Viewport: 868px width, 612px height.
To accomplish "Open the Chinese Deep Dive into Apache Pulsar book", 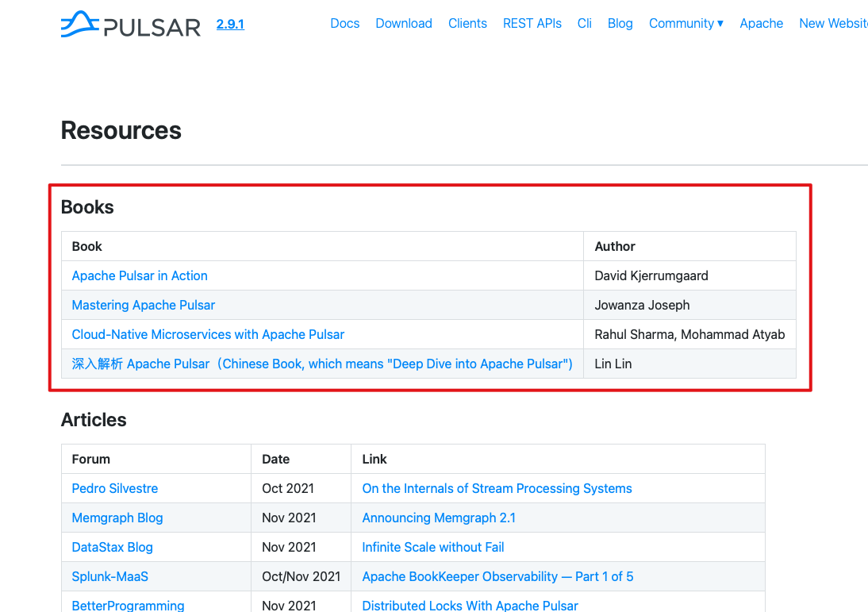I will 322,364.
